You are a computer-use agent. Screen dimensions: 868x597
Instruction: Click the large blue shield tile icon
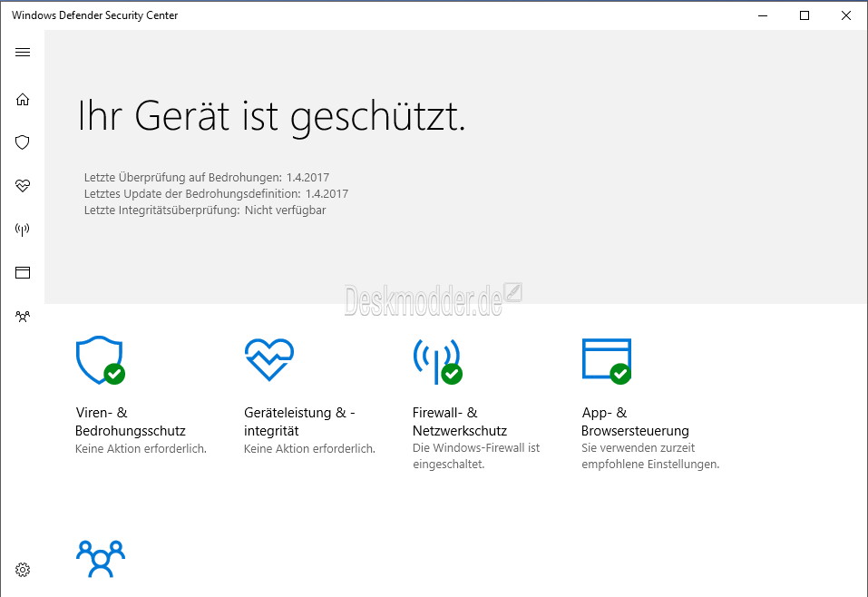click(x=100, y=360)
